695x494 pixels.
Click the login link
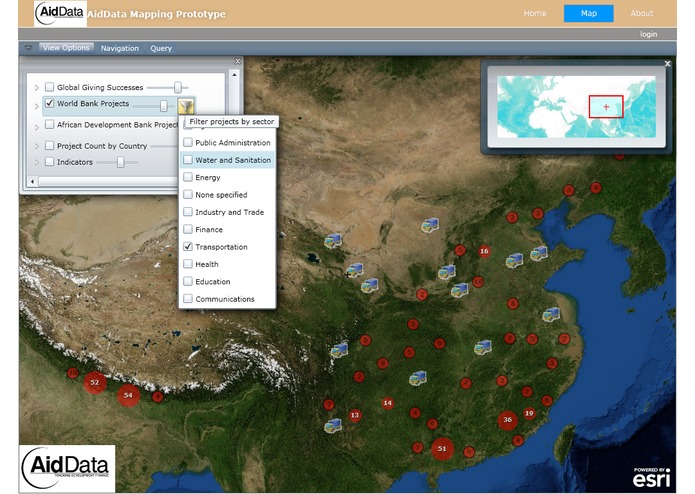[648, 34]
